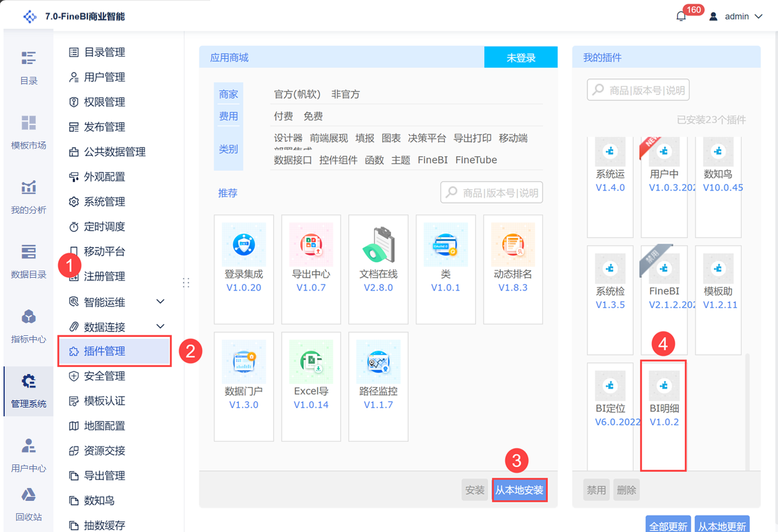Open the 回收站 recycle bin
The height and width of the screenshot is (532, 778).
[28, 504]
